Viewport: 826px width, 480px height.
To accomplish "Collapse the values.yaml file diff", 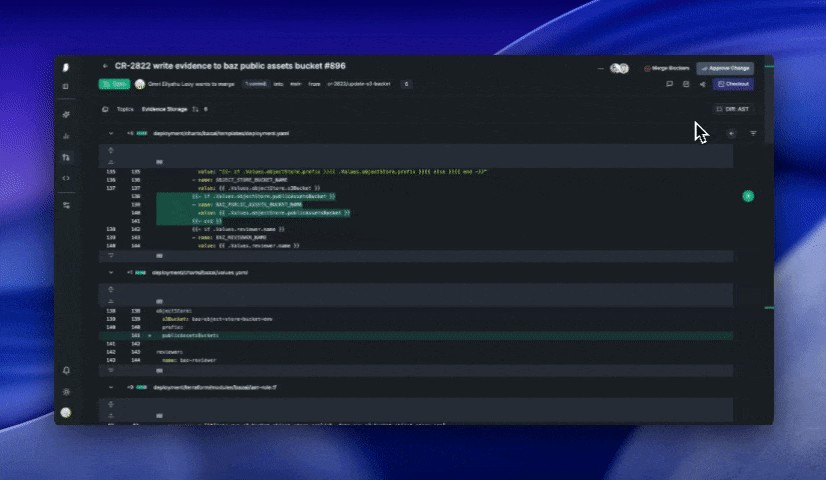I will click(111, 272).
